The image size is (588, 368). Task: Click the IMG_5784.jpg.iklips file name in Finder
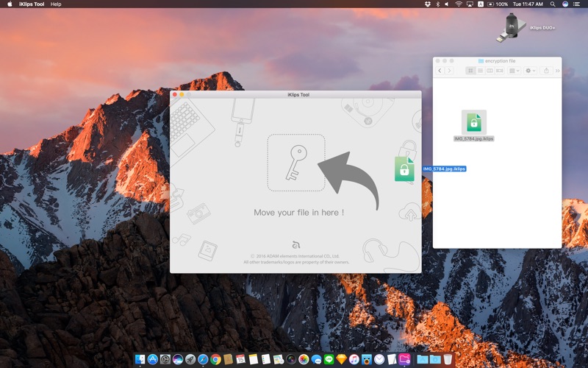click(x=473, y=138)
